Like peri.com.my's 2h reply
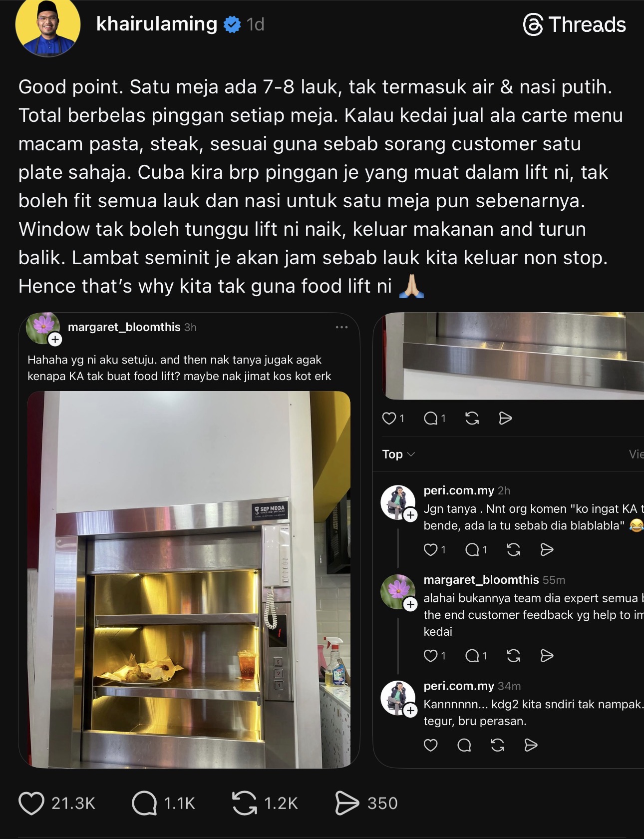This screenshot has height=839, width=644. (430, 550)
